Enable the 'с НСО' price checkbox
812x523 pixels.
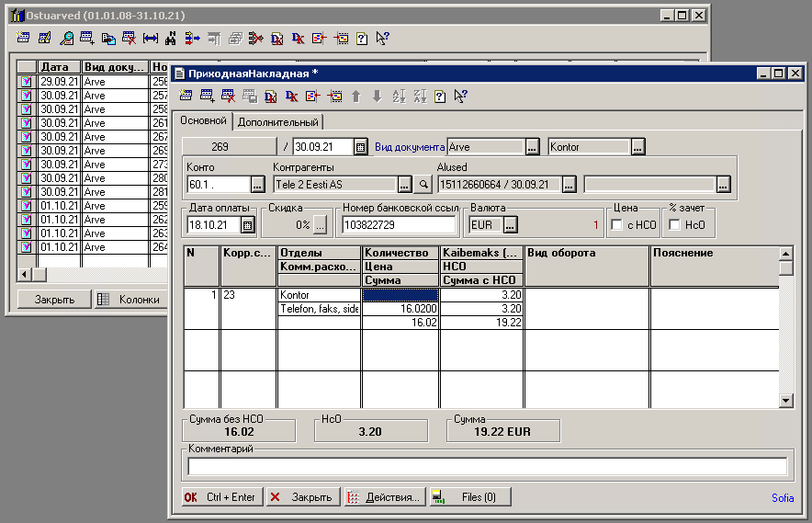[618, 225]
